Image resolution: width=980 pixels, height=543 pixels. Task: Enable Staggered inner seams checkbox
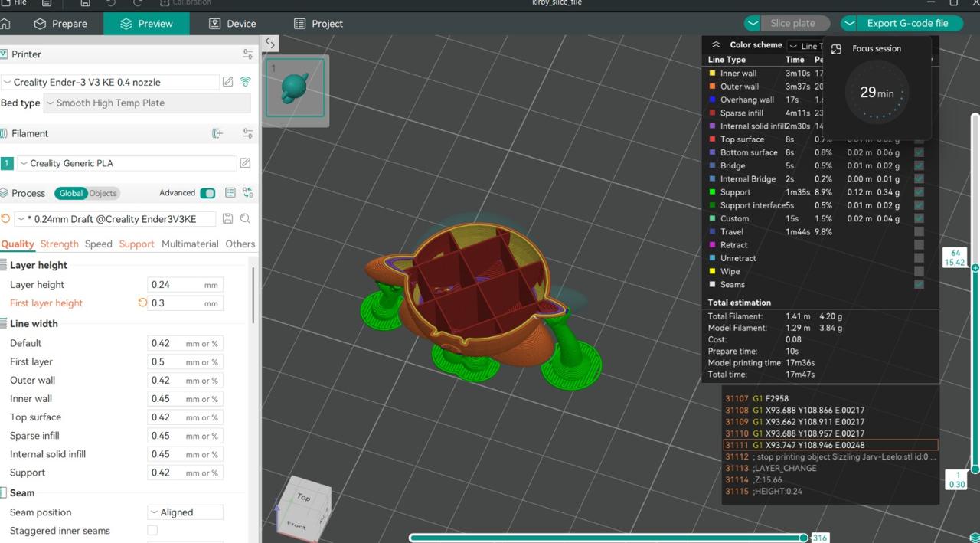pyautogui.click(x=152, y=531)
